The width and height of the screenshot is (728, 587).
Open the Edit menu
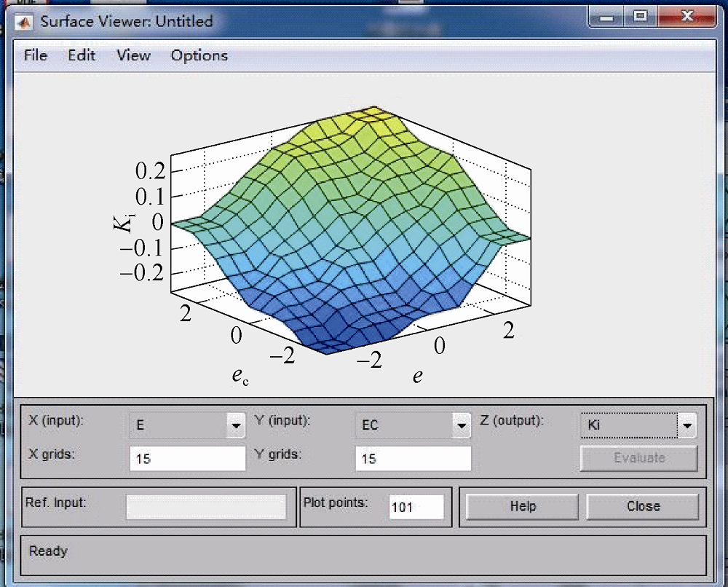[82, 55]
